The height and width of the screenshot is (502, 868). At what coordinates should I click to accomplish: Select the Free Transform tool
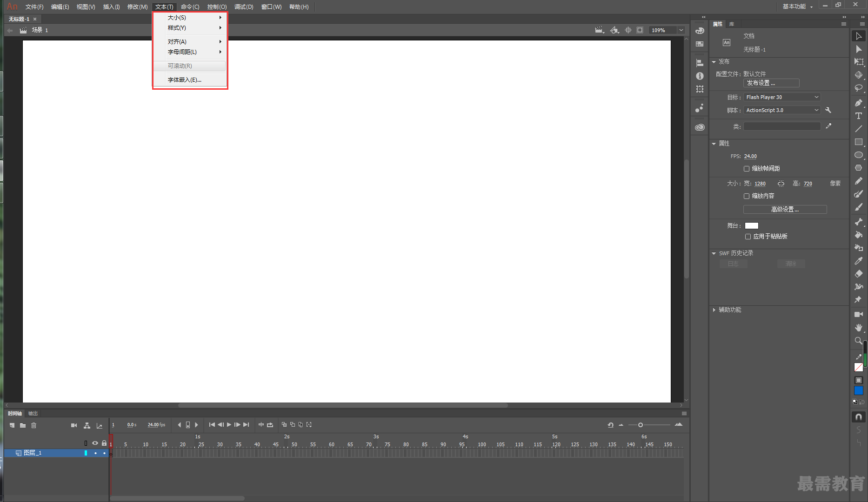pos(859,62)
